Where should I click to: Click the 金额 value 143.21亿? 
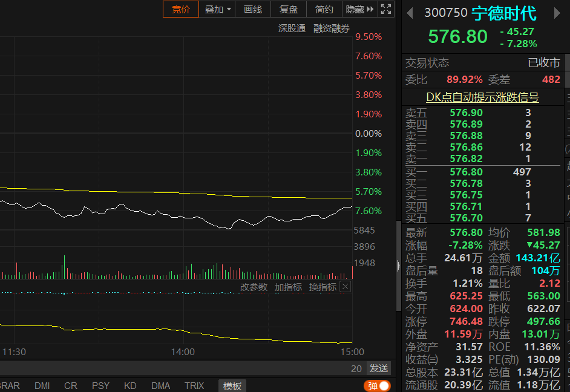538,258
